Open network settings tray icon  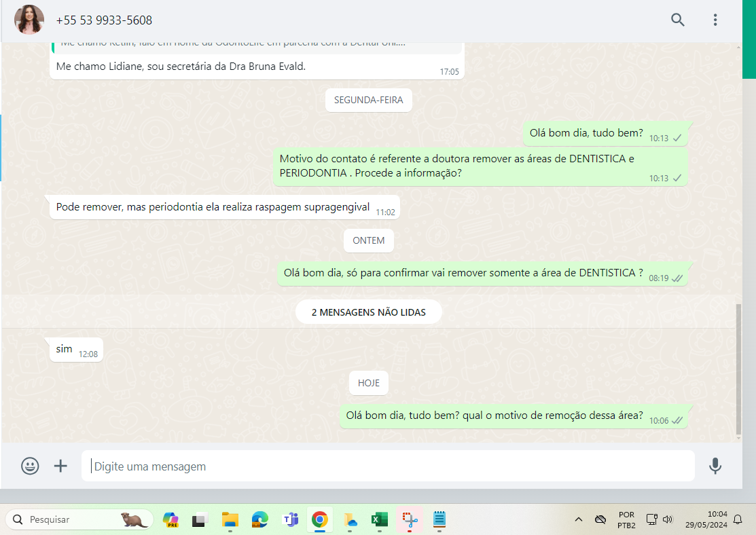(x=651, y=519)
